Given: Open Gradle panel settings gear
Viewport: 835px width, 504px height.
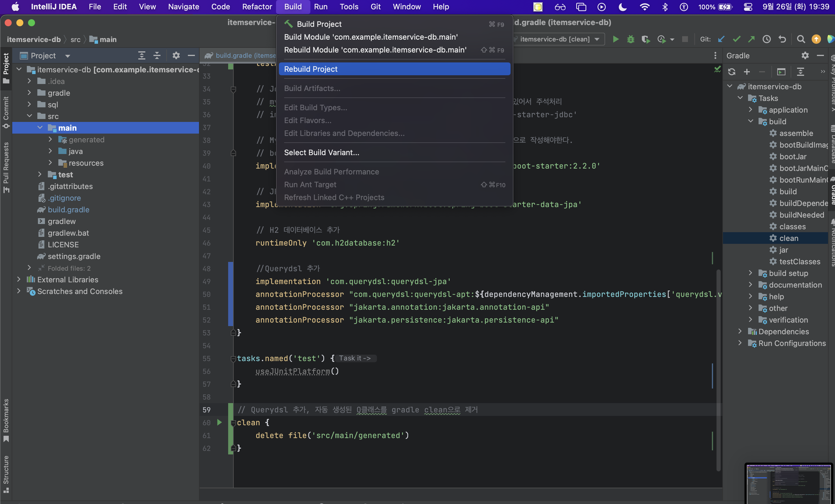Looking at the screenshot, I should pos(805,55).
